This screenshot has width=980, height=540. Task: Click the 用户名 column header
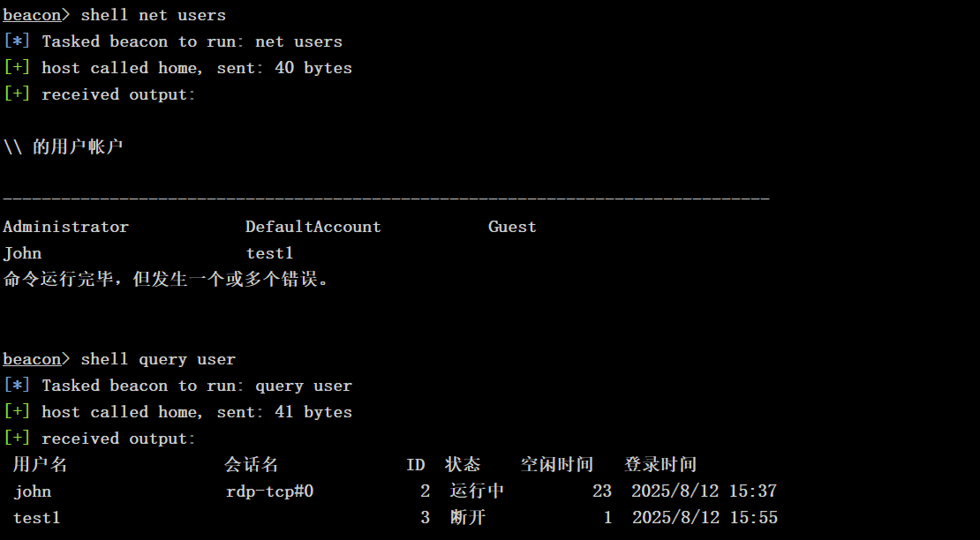pyautogui.click(x=40, y=465)
